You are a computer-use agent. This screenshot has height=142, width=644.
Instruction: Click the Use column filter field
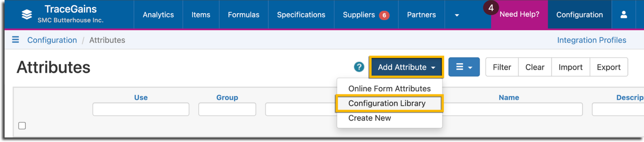click(x=141, y=109)
